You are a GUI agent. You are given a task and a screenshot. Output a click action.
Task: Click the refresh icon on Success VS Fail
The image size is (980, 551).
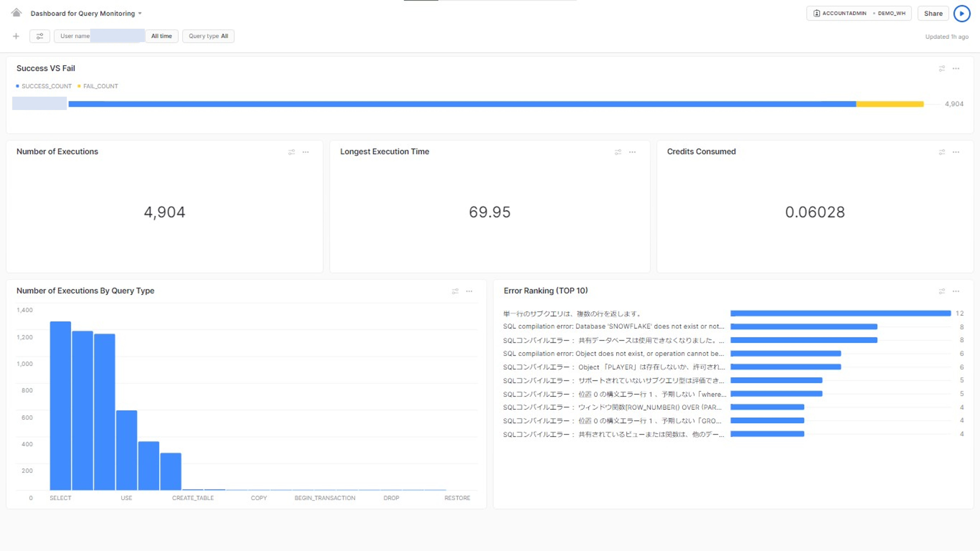click(942, 68)
